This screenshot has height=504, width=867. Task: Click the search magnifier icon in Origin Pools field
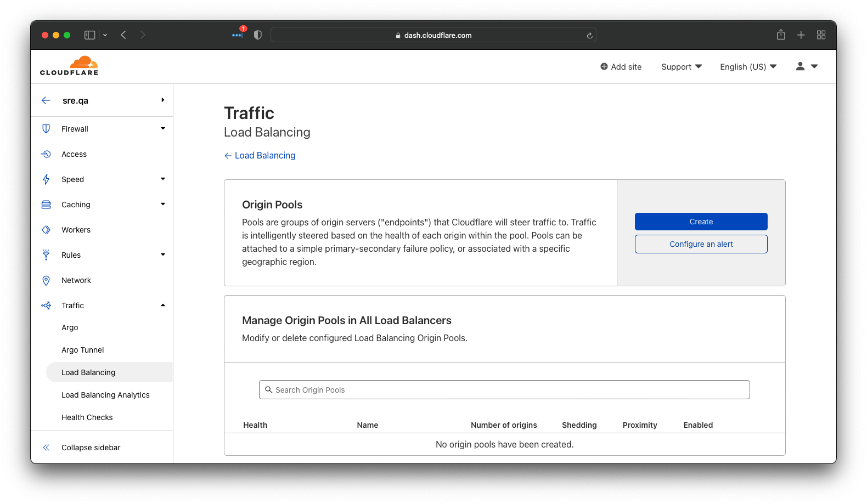click(269, 390)
